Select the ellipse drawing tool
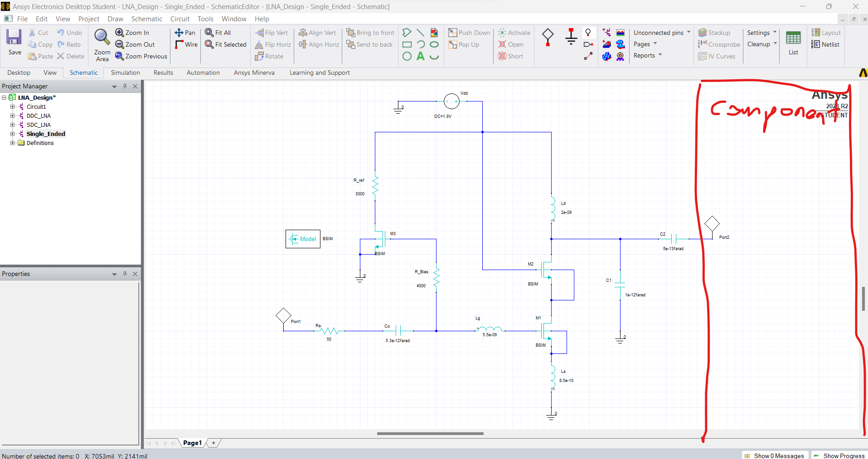Image resolution: width=868 pixels, height=459 pixels. coord(434,44)
